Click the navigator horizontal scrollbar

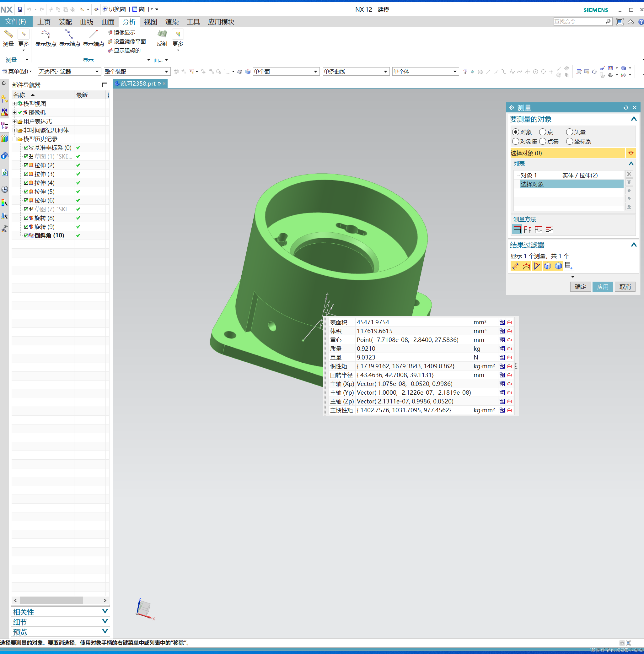coord(51,600)
